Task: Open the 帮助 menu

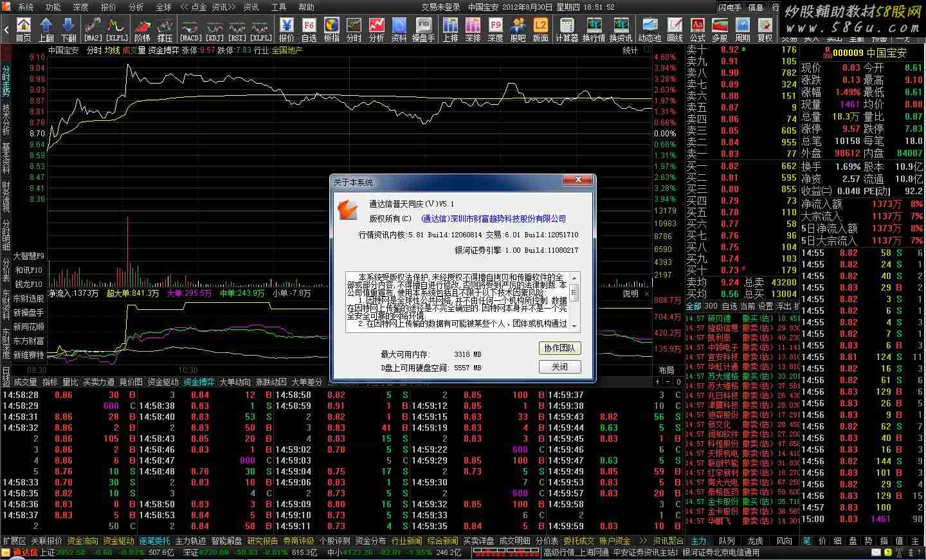Action: [307, 7]
